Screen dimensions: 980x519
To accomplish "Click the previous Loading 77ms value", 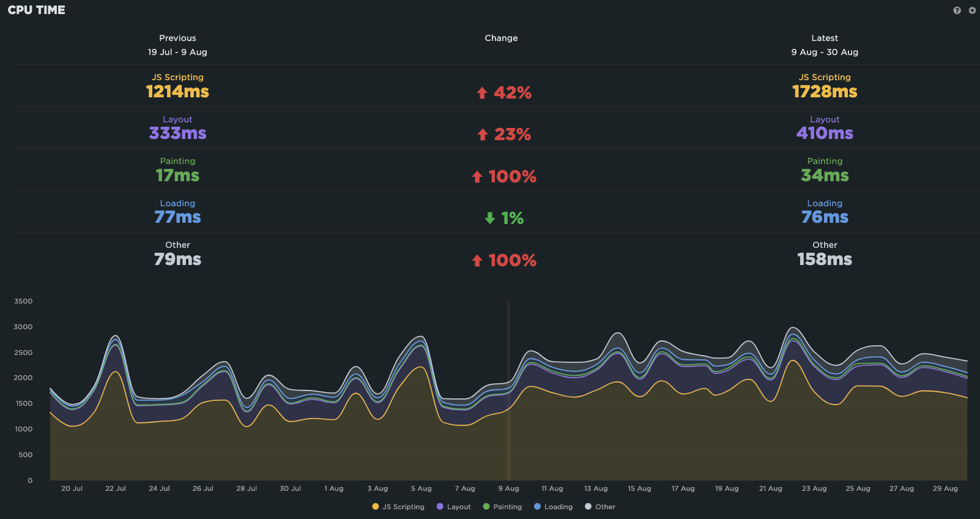I will (x=177, y=217).
